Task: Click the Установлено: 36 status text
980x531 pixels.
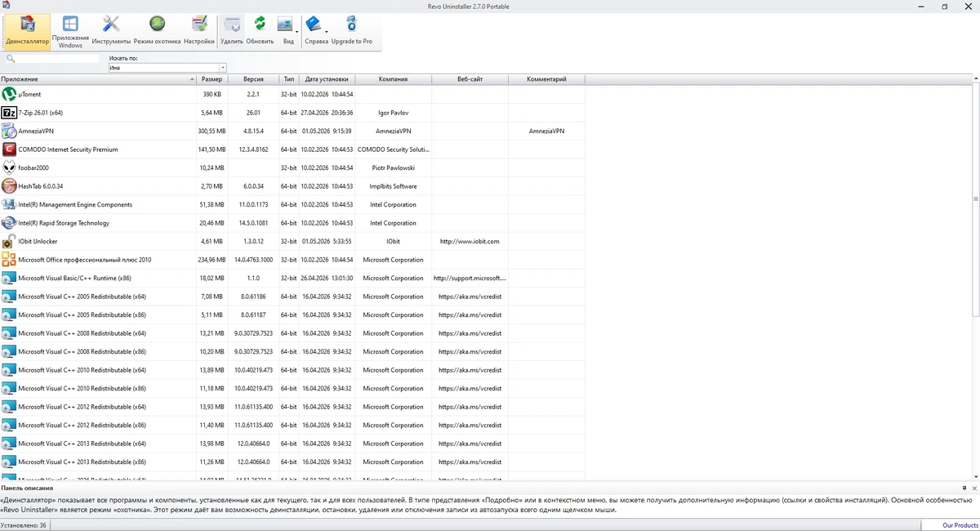Action: pos(24,525)
